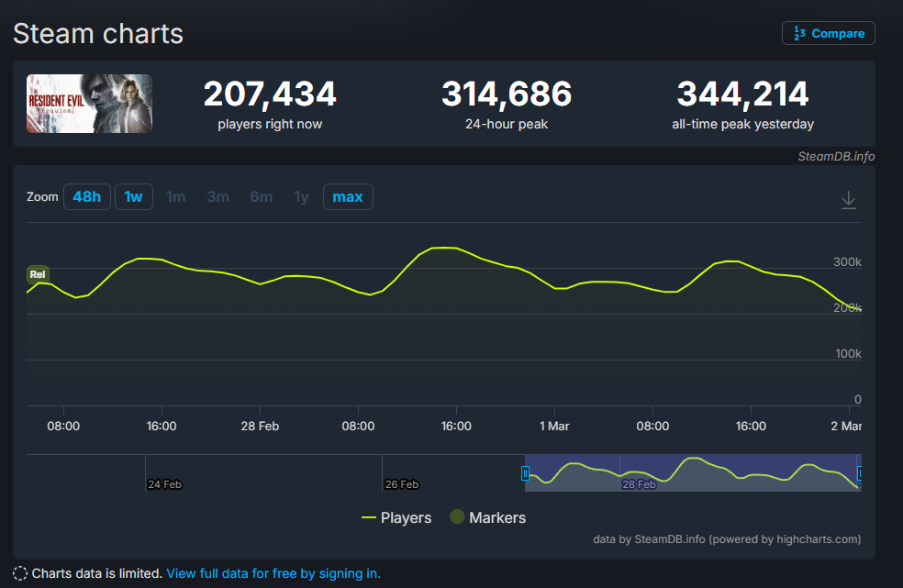This screenshot has width=903, height=588.
Task: Click the Rel release marker on chart
Action: [38, 273]
